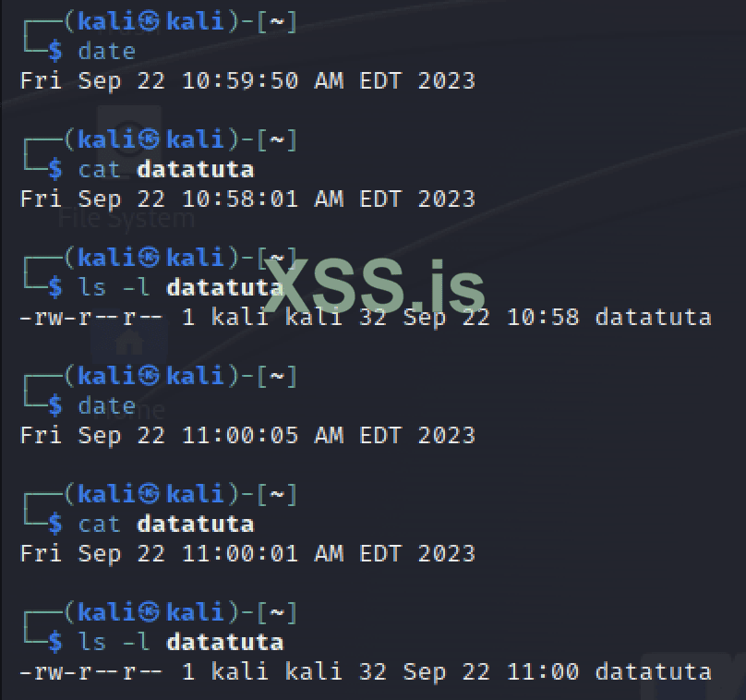Click the datatuta filename ending the 10:58 listing
This screenshot has width=746, height=700.
point(653,317)
